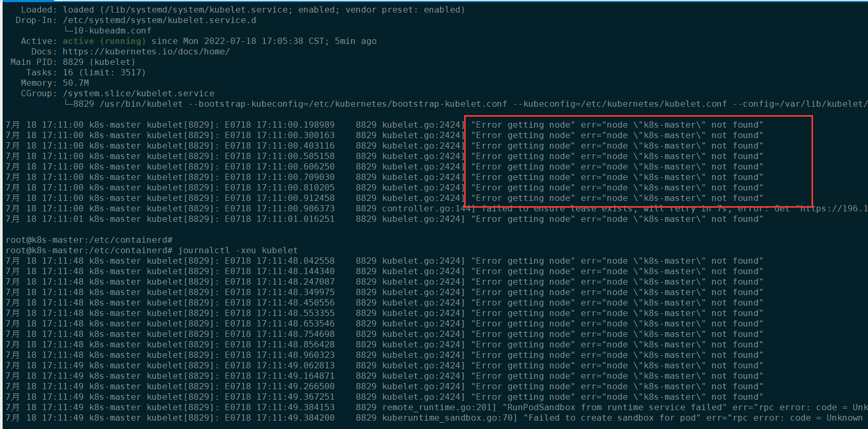Click the empty root@k8s-master:/etc/containerd# prompt line
This screenshot has height=429, width=868.
[x=89, y=240]
